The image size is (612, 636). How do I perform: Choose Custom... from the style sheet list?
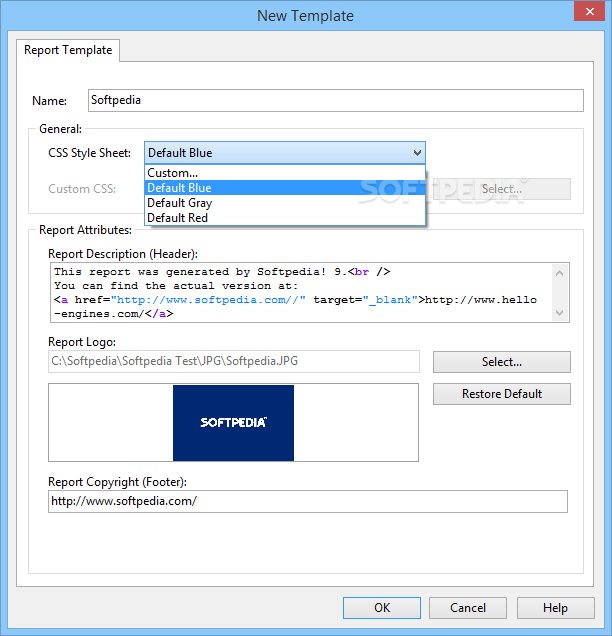pyautogui.click(x=285, y=173)
